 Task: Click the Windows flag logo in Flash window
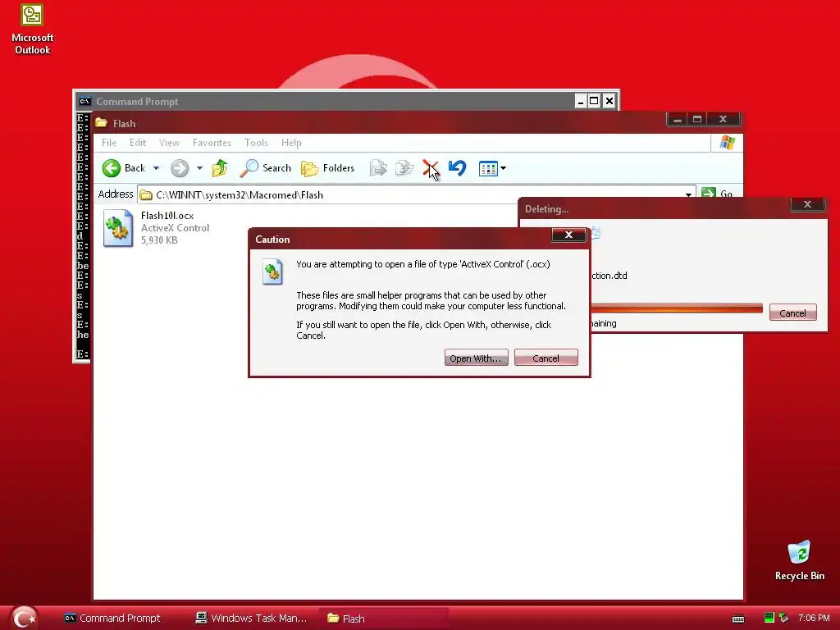click(727, 143)
